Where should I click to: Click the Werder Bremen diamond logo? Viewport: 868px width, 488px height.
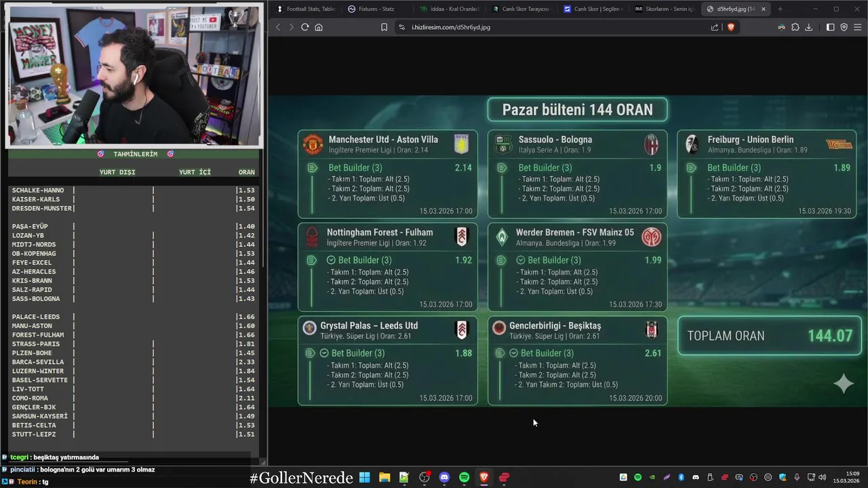pos(502,237)
